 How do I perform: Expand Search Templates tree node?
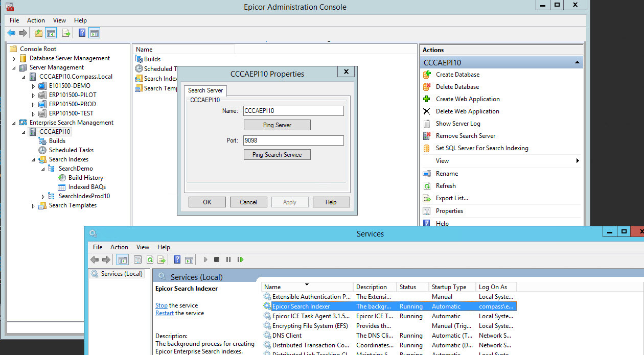point(34,205)
